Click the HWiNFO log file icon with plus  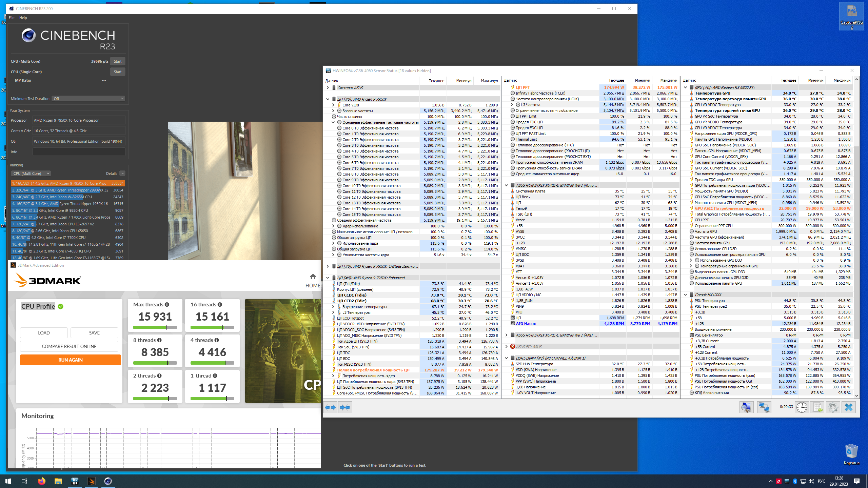(817, 407)
